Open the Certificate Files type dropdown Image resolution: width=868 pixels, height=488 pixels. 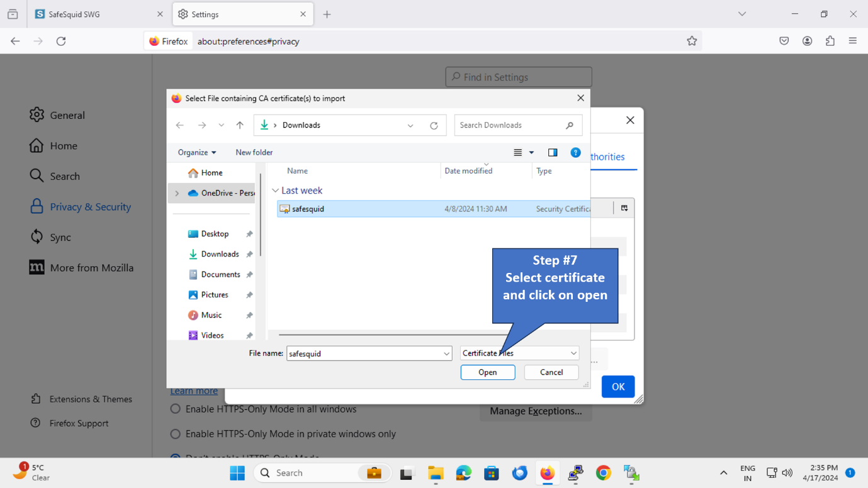(x=573, y=353)
